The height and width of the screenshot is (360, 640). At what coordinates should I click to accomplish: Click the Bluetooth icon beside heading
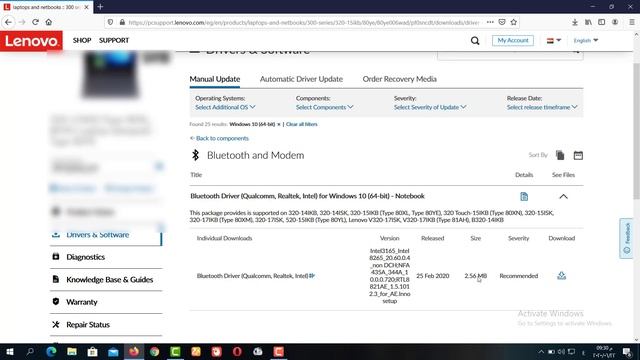[x=196, y=155]
